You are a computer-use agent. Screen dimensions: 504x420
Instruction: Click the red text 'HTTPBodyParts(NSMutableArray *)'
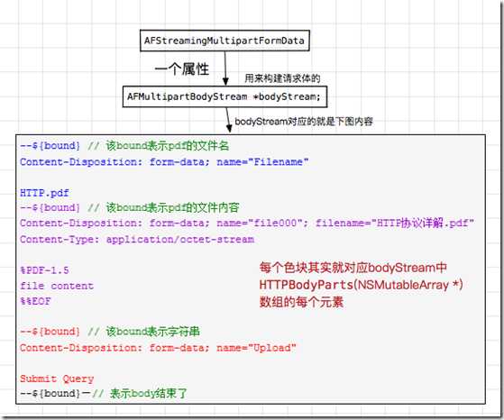pyautogui.click(x=361, y=285)
